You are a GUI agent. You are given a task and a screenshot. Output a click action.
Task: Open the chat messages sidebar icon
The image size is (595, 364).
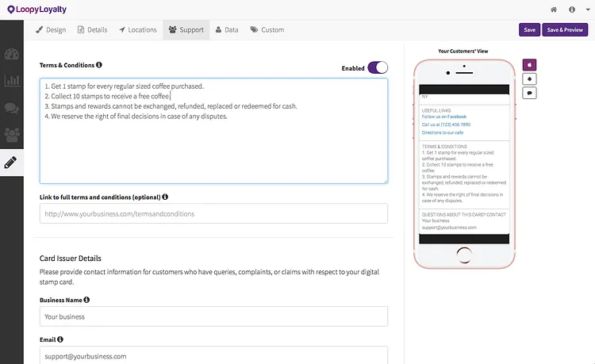coord(11,108)
